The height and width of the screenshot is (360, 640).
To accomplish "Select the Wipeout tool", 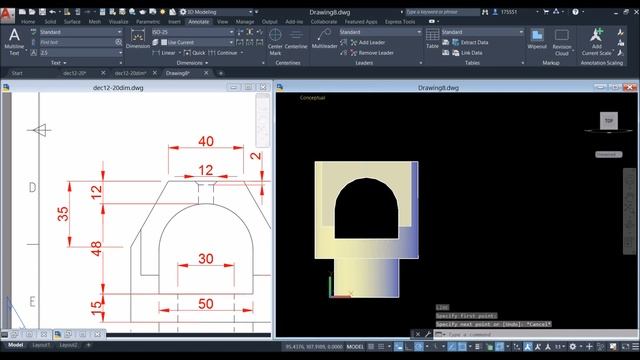I will tap(537, 39).
